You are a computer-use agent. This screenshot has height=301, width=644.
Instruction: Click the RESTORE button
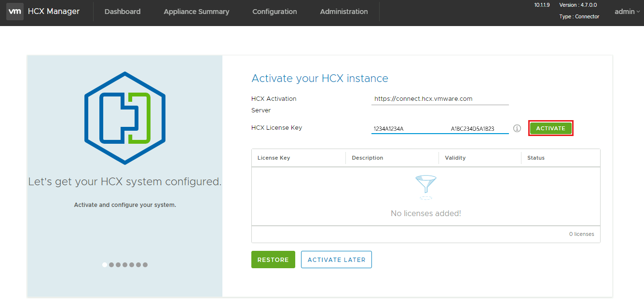273,260
